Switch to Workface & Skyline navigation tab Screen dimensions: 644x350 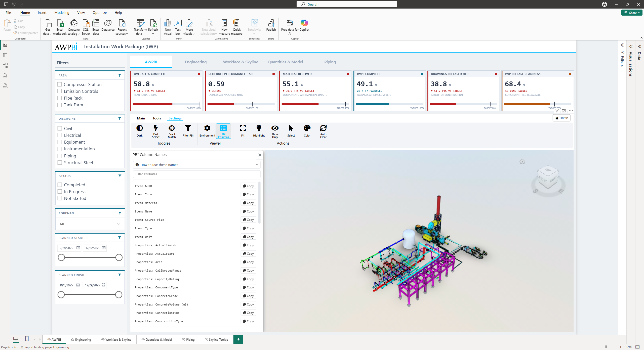click(240, 62)
